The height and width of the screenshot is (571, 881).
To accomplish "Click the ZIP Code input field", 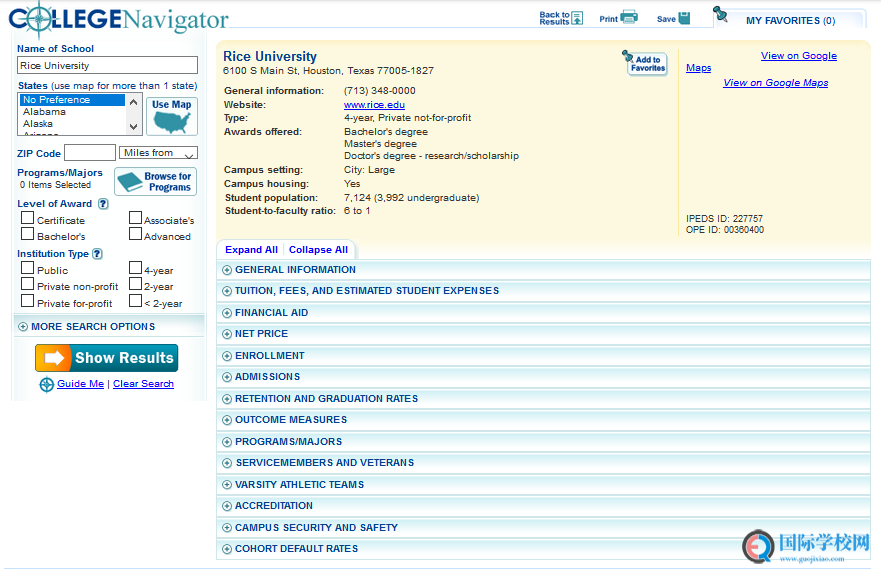I will point(90,153).
